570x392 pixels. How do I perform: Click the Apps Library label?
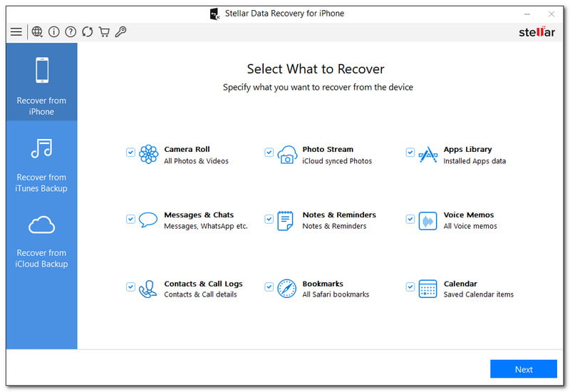(467, 150)
